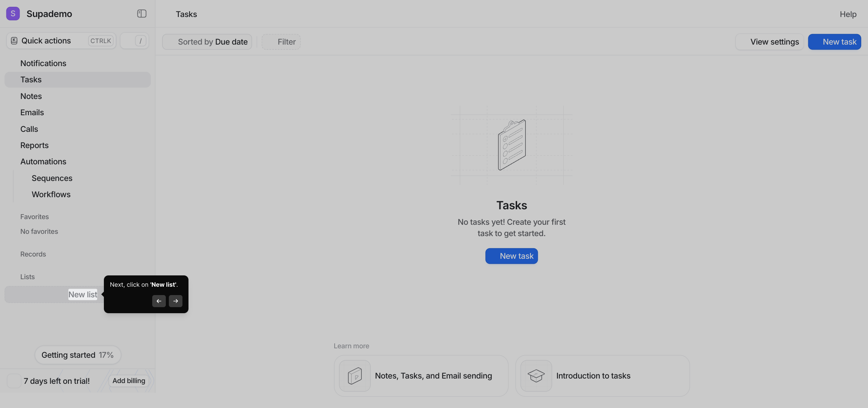This screenshot has width=868, height=408.
Task: Click the highlighted New list item
Action: pyautogui.click(x=82, y=295)
